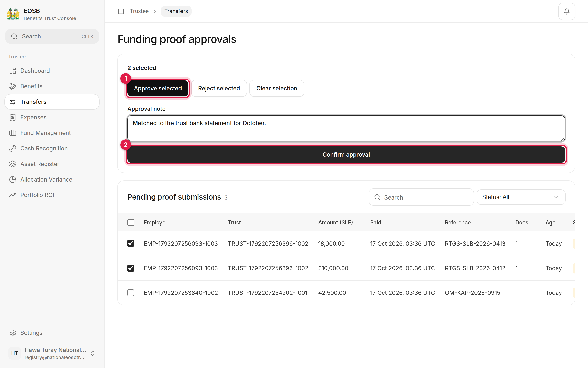Click TRUST-1792207254202-1001 cell
The width and height of the screenshot is (588, 368).
(x=267, y=293)
